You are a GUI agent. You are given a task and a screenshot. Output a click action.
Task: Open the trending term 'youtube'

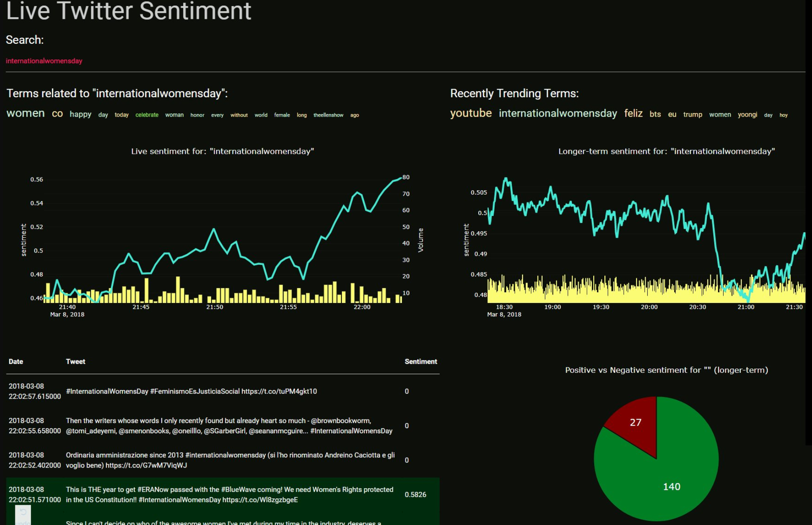(x=470, y=113)
